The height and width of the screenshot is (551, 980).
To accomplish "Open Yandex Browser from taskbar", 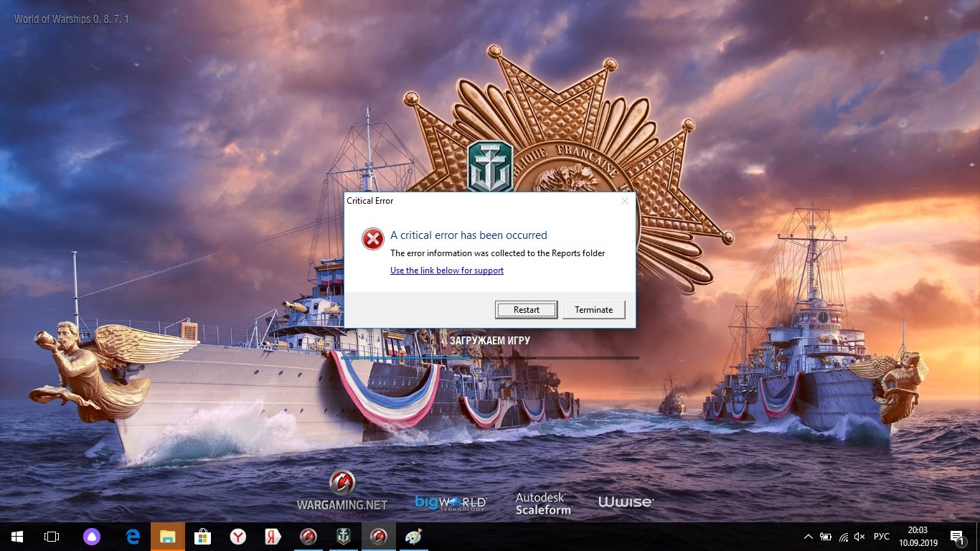I will pyautogui.click(x=237, y=537).
